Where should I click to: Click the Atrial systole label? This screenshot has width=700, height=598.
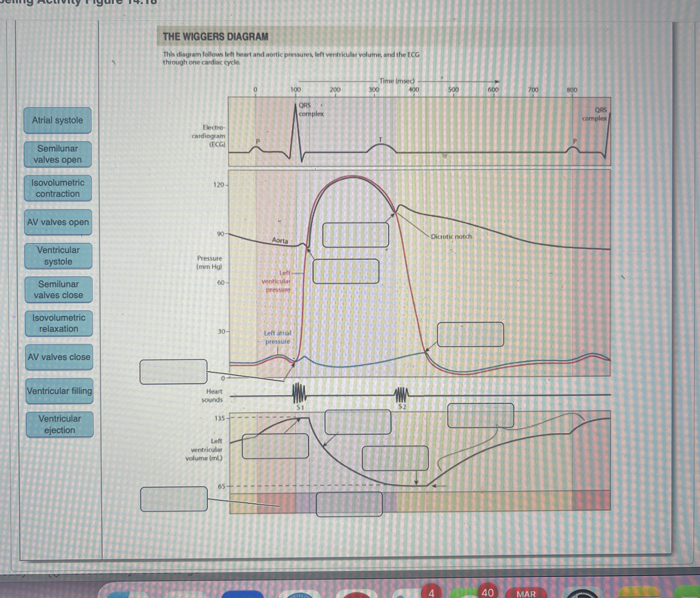(57, 121)
